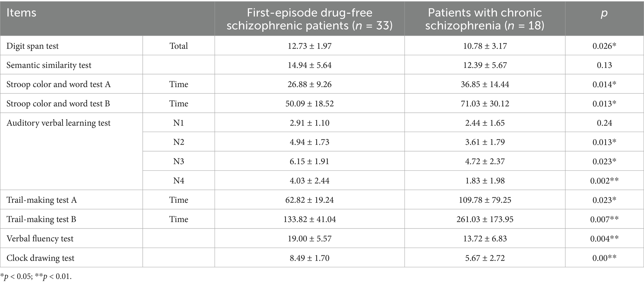Select the "Digit span test" row label
This screenshot has width=644, height=284.
33,46
